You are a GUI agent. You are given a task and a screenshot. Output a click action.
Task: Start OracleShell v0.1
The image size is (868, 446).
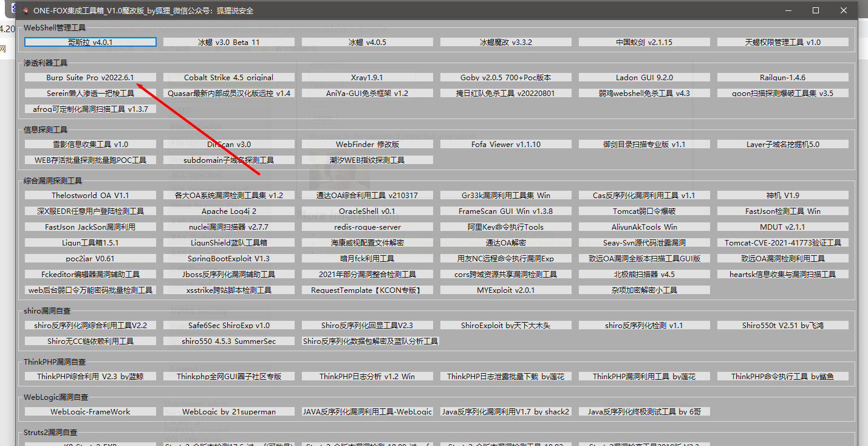367,211
